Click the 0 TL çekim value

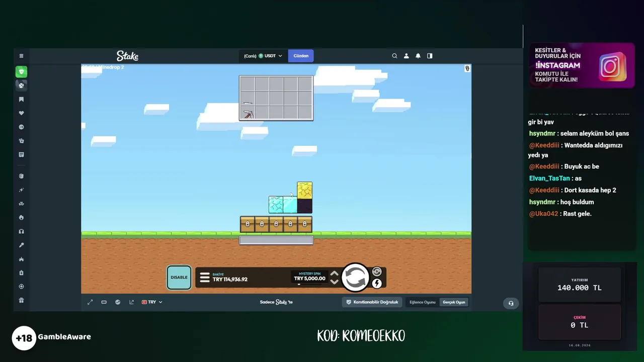(x=580, y=325)
